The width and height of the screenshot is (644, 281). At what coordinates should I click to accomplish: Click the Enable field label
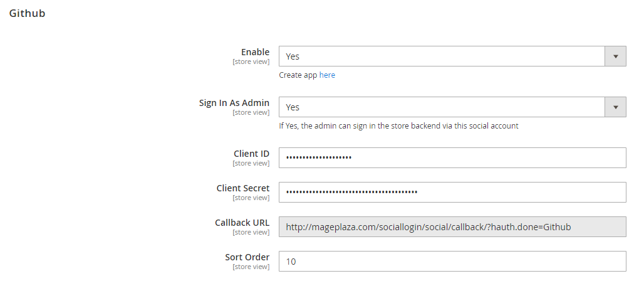(256, 52)
